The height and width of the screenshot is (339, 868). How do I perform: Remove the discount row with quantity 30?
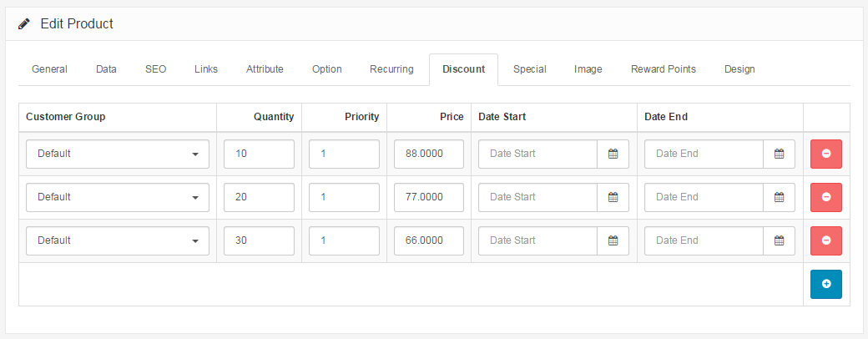(826, 240)
